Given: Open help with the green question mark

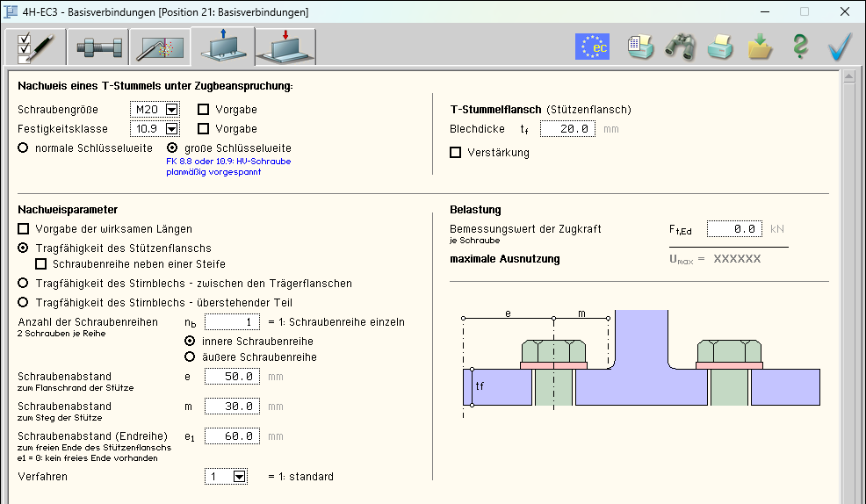Looking at the screenshot, I should tap(799, 47).
